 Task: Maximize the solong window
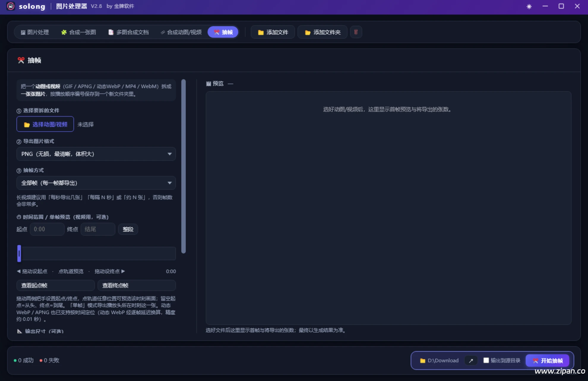(561, 6)
